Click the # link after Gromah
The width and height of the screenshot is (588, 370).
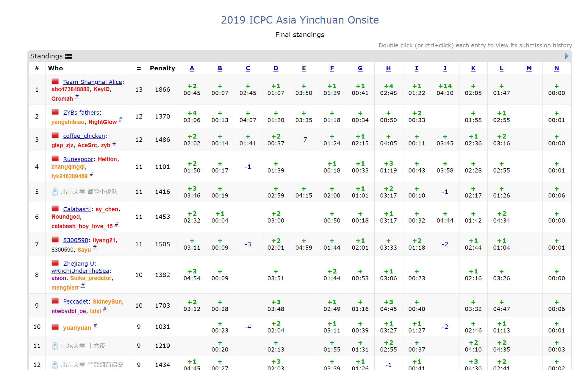pyautogui.click(x=77, y=97)
